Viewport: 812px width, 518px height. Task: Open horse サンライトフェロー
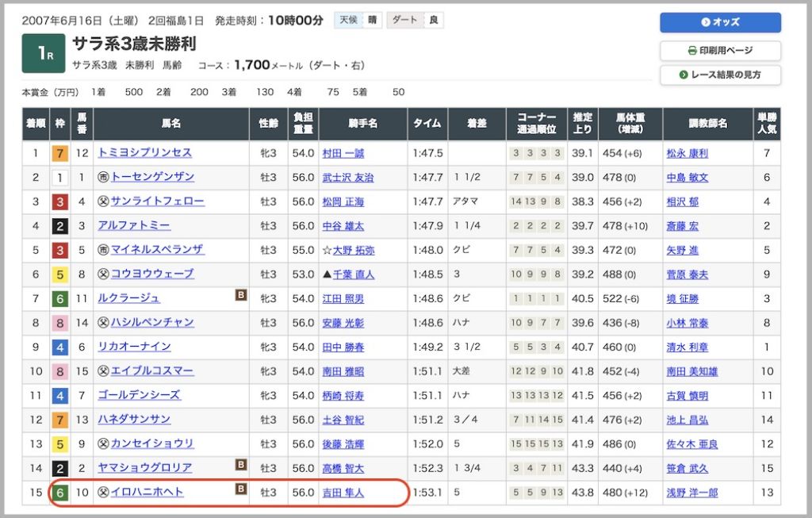(x=158, y=201)
